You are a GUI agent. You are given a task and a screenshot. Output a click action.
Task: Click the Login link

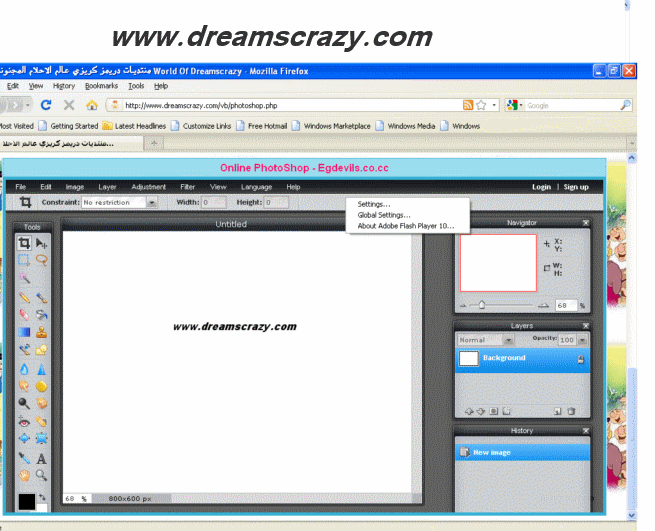tap(541, 187)
